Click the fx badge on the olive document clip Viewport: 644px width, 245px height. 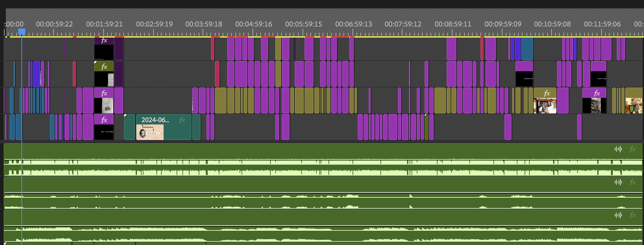tap(104, 67)
